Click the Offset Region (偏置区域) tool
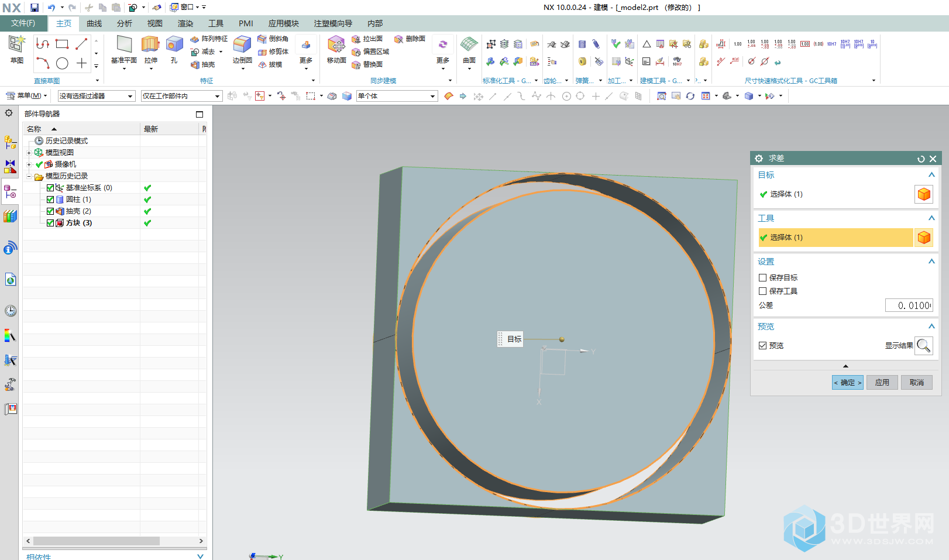949x560 pixels. 370,51
